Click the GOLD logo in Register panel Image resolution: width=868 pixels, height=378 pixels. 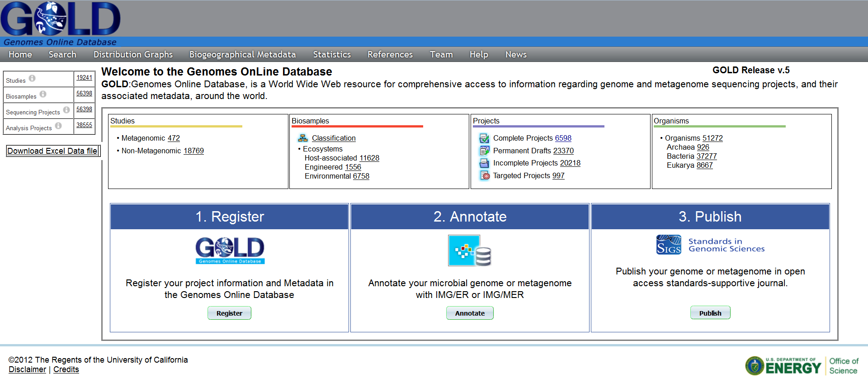(x=230, y=250)
